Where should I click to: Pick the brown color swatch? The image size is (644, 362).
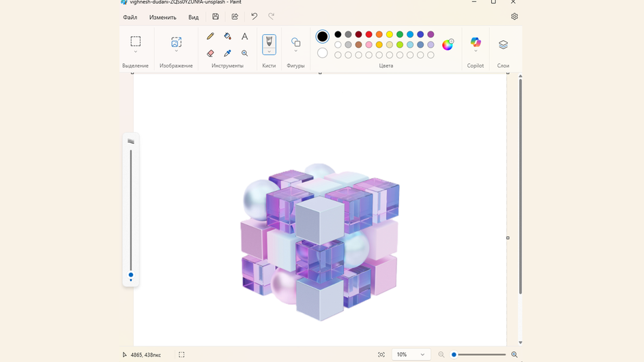point(359,45)
